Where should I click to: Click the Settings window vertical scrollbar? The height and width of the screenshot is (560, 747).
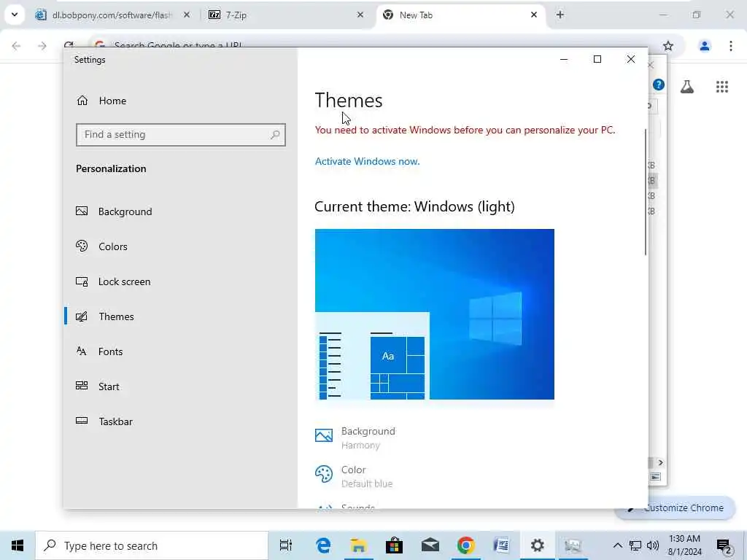(x=646, y=192)
